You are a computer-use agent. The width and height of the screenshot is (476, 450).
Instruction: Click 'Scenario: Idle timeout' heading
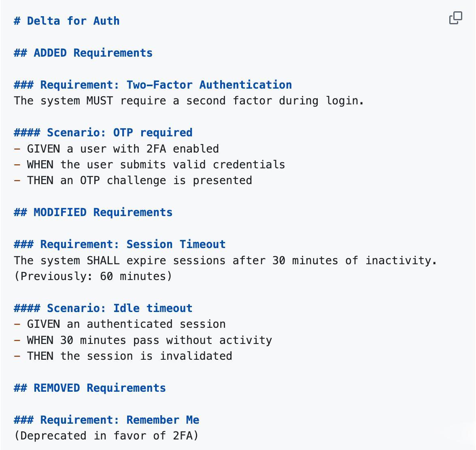click(x=103, y=308)
